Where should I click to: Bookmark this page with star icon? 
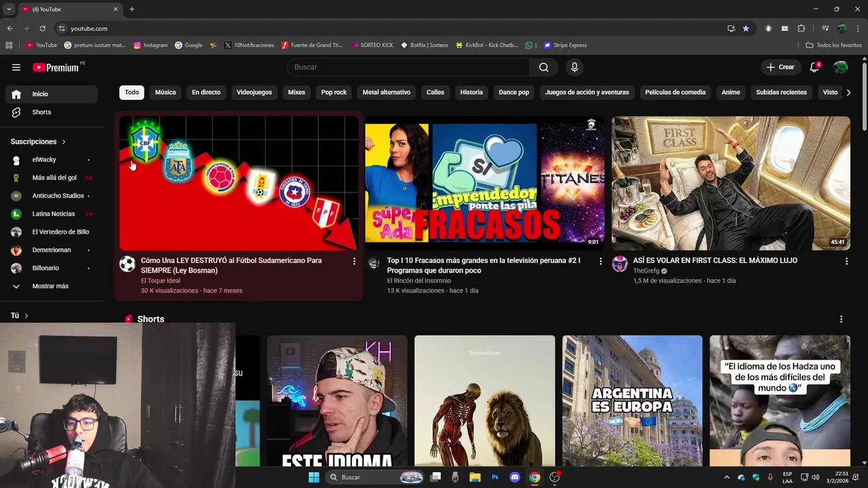(746, 28)
